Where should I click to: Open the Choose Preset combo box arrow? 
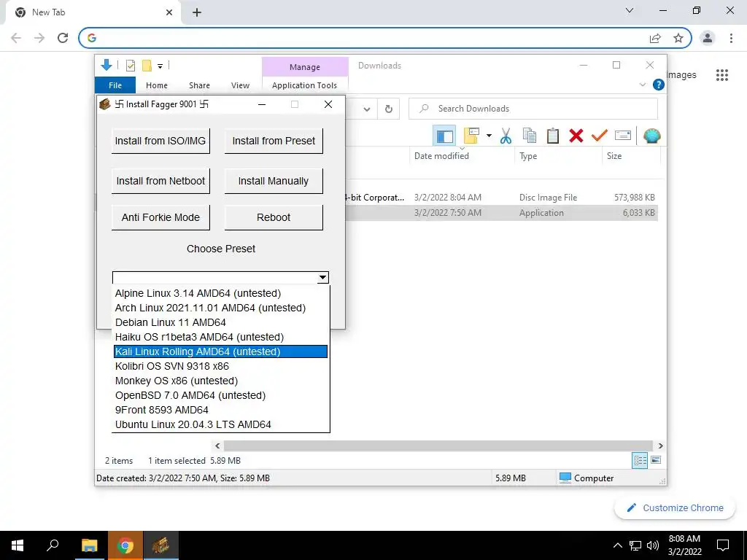coord(323,277)
